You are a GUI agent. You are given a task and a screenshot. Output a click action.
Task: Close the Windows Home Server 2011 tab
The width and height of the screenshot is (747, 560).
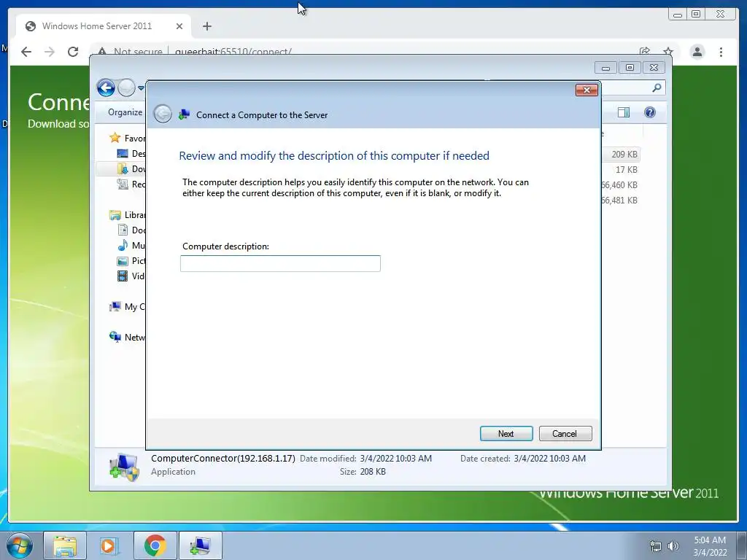click(x=179, y=26)
